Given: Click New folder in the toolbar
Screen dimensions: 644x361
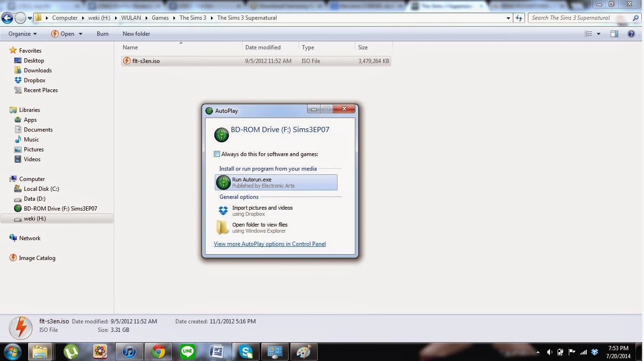Looking at the screenshot, I should 136,34.
